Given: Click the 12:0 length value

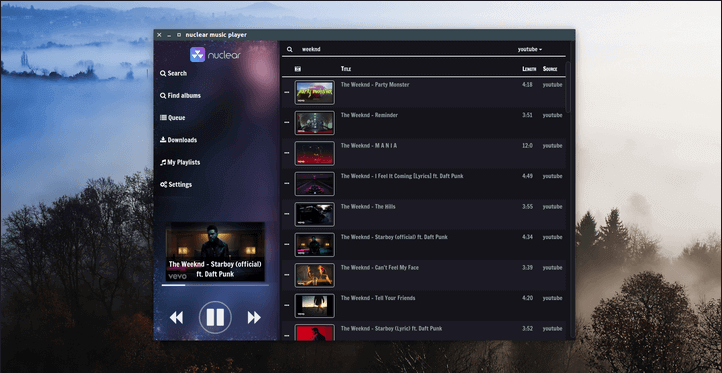Looking at the screenshot, I should coord(527,146).
